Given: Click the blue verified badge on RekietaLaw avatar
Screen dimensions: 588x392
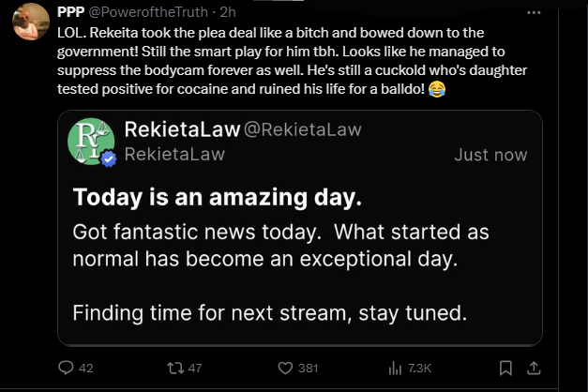Looking at the screenshot, I should coord(109,159).
